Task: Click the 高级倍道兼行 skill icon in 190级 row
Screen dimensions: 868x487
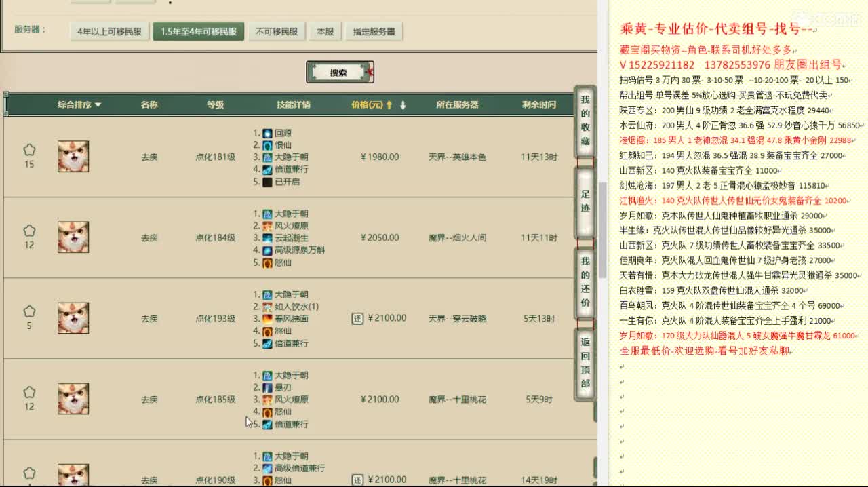Action: 267,468
